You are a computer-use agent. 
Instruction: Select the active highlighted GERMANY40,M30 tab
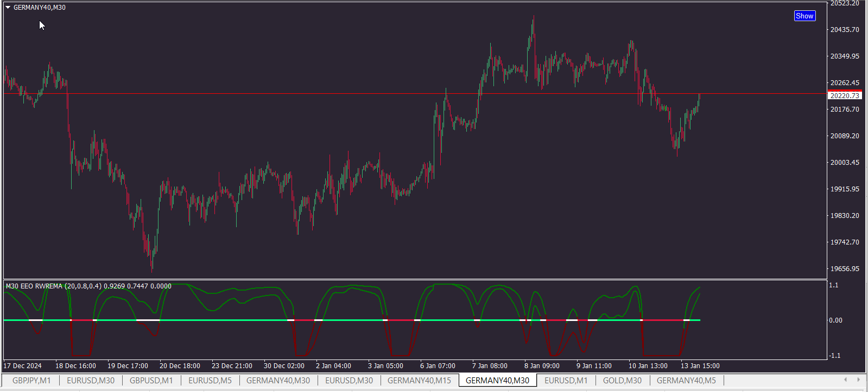[x=497, y=381]
